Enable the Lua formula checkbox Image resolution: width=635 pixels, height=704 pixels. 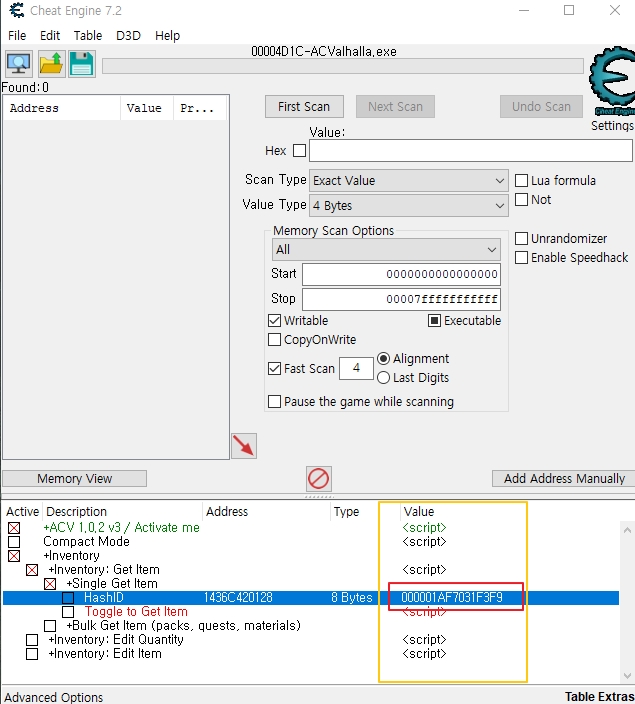(521, 180)
